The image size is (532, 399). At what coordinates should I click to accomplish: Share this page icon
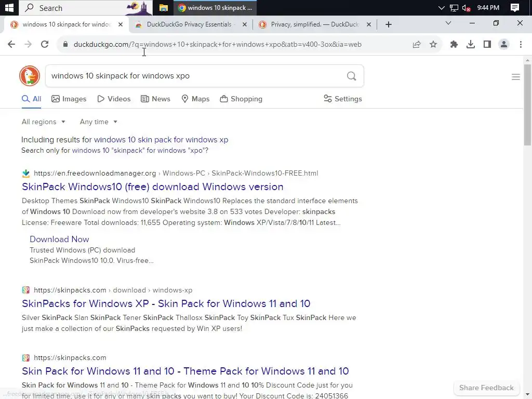point(417,44)
